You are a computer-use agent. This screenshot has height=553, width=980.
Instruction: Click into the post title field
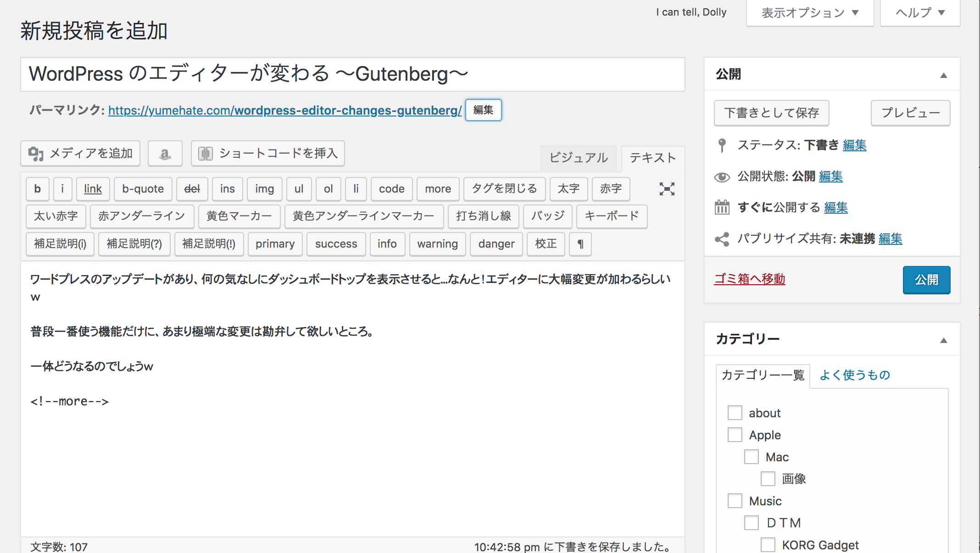[x=353, y=74]
